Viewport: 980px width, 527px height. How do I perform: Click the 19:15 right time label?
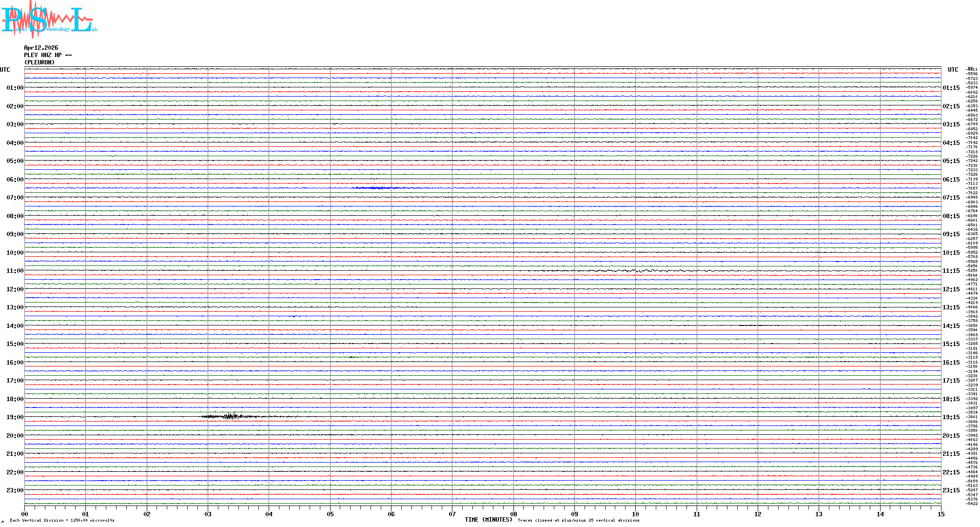pyautogui.click(x=951, y=417)
